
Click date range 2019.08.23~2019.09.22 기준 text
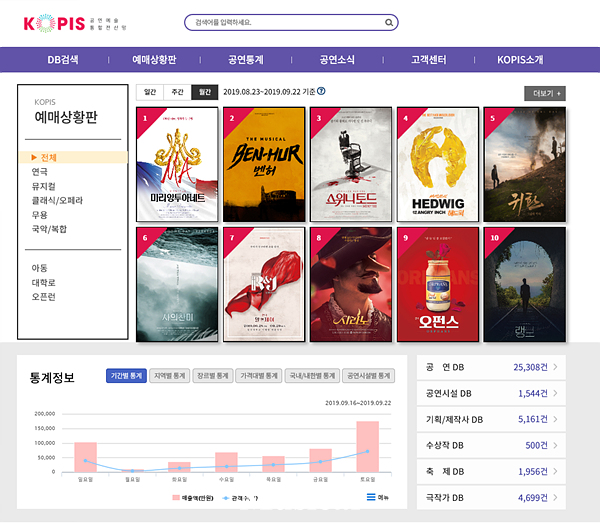pyautogui.click(x=269, y=92)
